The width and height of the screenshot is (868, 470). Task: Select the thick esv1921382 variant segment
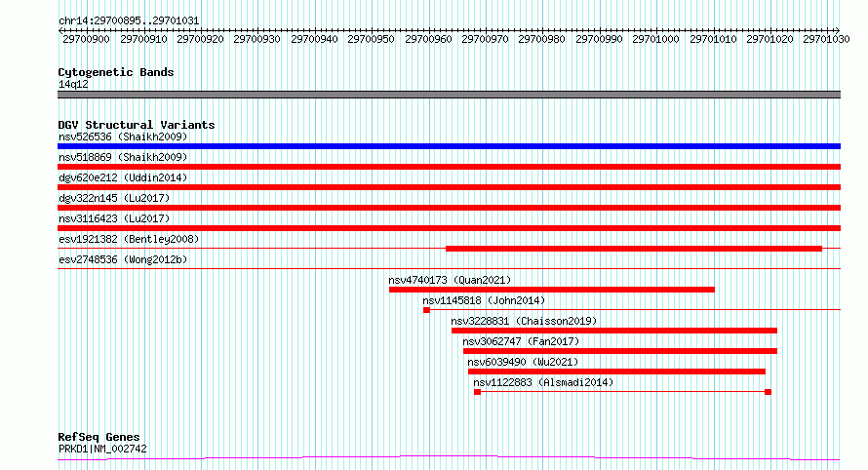(x=634, y=249)
